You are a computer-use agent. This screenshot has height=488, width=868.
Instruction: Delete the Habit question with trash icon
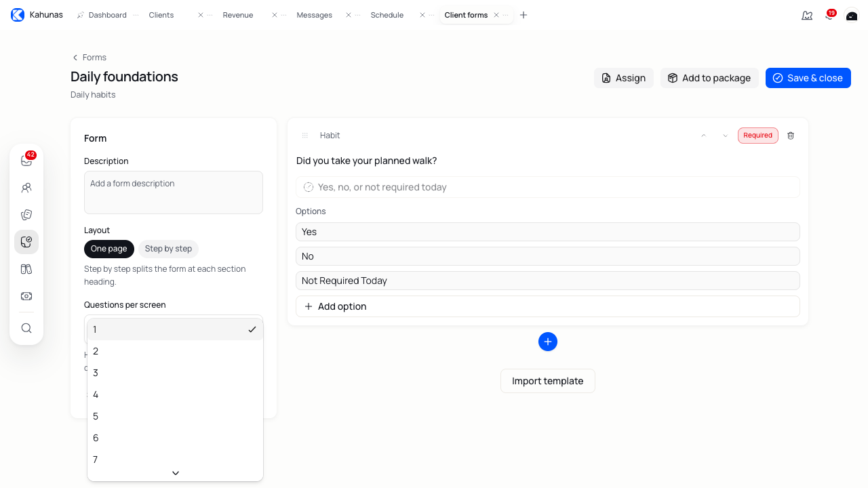pos(791,136)
